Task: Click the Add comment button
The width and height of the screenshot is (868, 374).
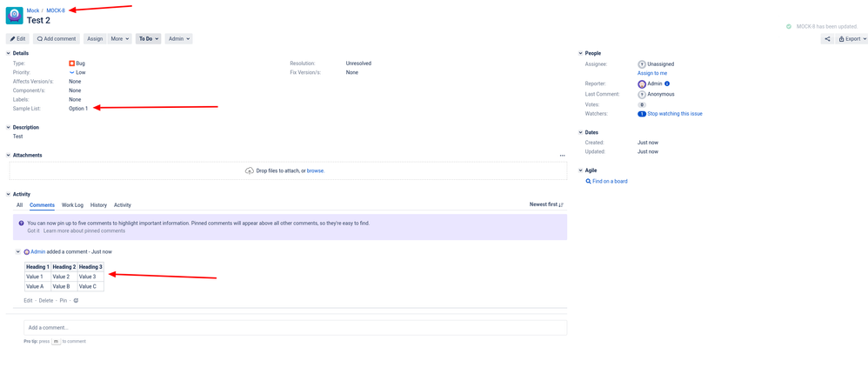Action: pyautogui.click(x=56, y=39)
